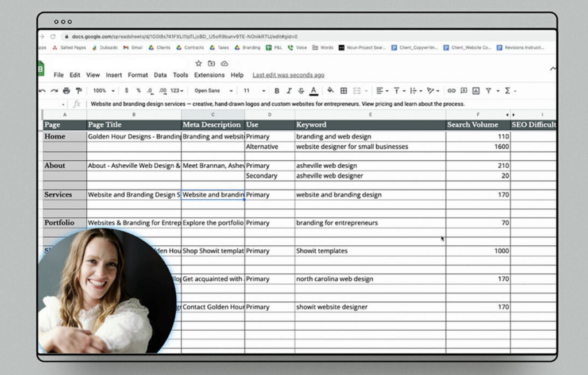588x375 pixels.
Task: Click the move to folder icon
Action: (211, 63)
